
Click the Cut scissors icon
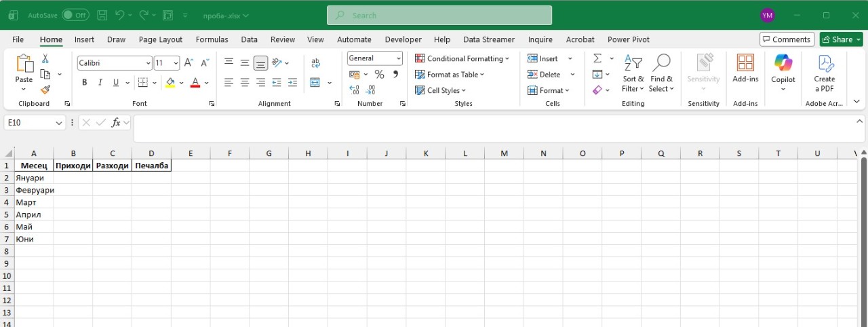pyautogui.click(x=45, y=59)
